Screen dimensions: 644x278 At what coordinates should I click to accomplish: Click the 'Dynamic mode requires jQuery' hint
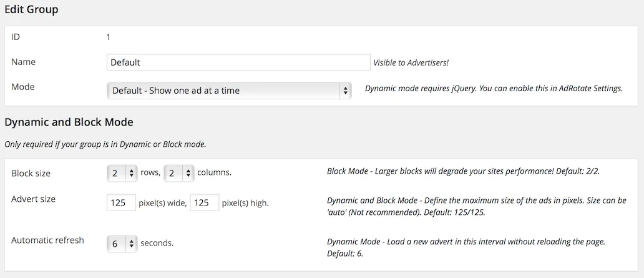494,89
